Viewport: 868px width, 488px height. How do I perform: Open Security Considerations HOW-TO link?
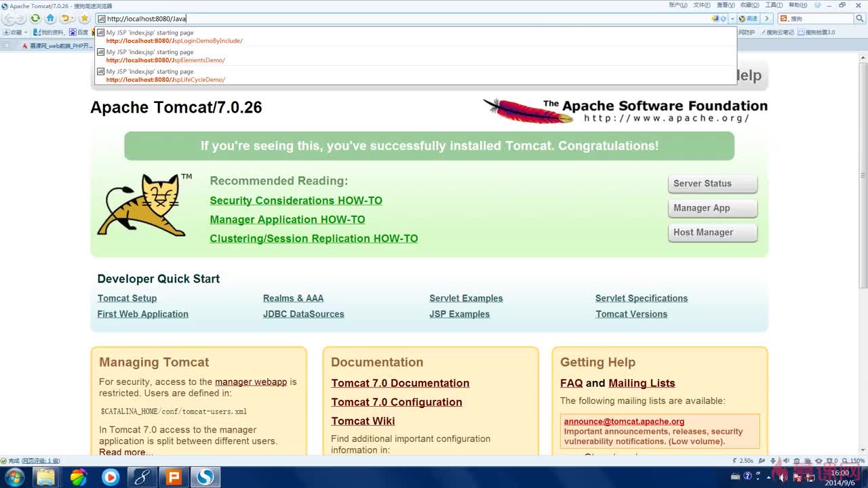(x=296, y=201)
